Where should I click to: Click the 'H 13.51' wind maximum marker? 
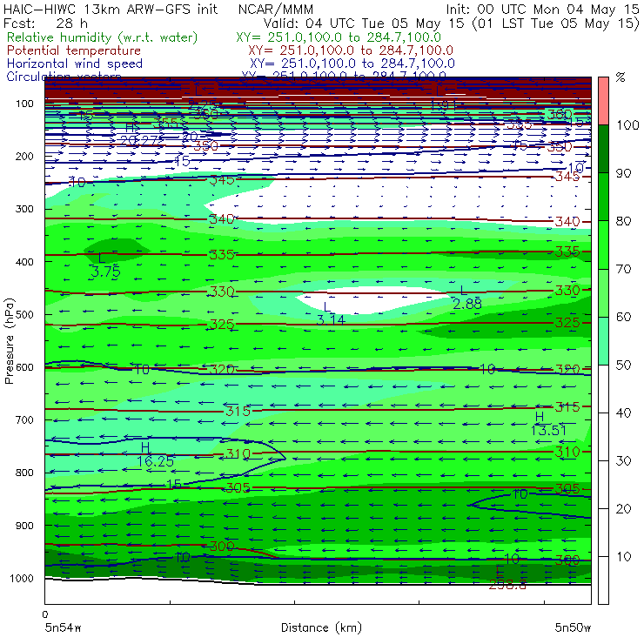click(548, 424)
